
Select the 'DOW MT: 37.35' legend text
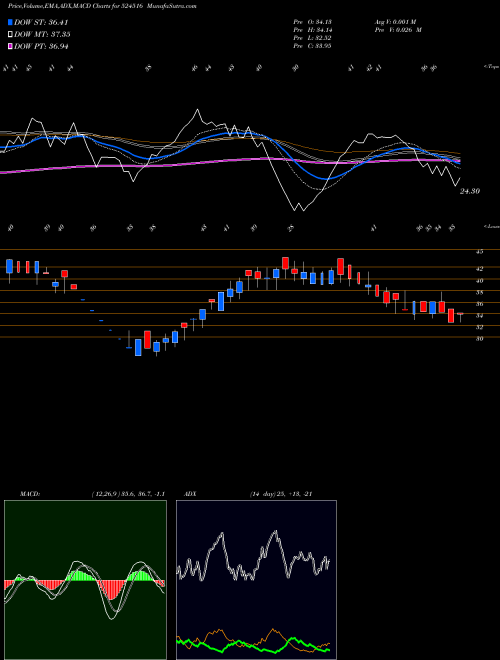42,35
